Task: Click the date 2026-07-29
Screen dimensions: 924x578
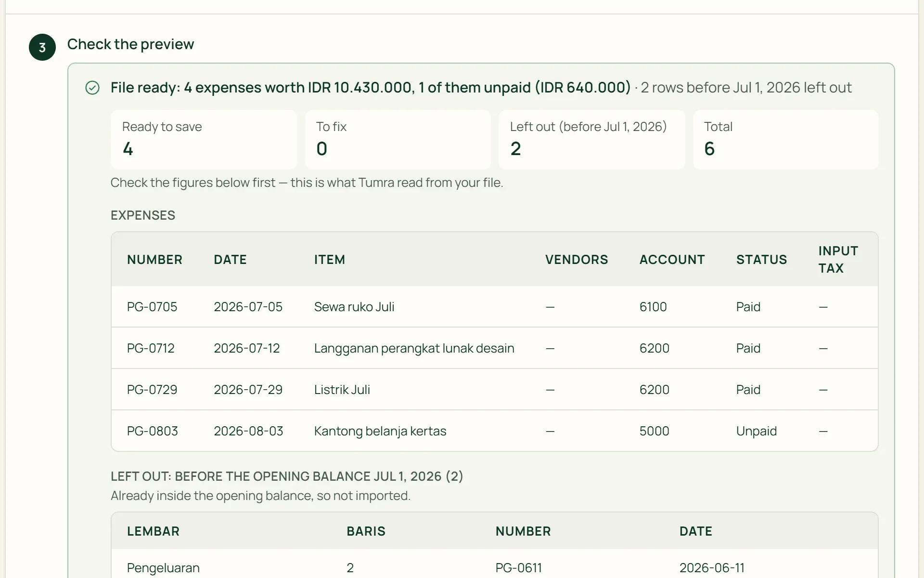Action: [x=248, y=390]
